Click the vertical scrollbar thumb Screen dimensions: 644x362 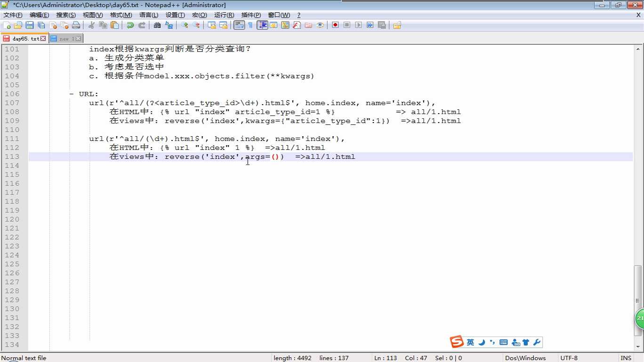(x=639, y=300)
